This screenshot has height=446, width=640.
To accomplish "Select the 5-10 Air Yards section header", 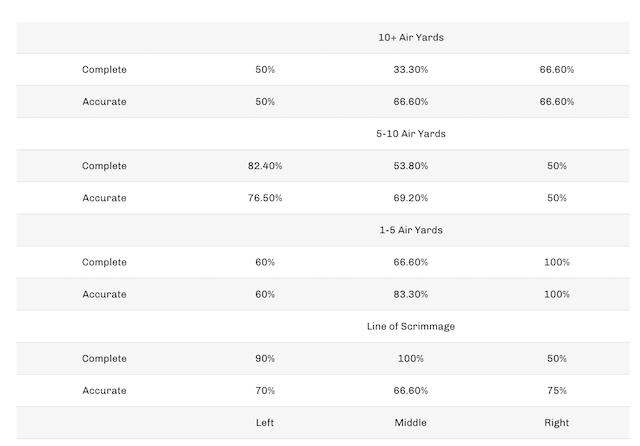I will (410, 134).
